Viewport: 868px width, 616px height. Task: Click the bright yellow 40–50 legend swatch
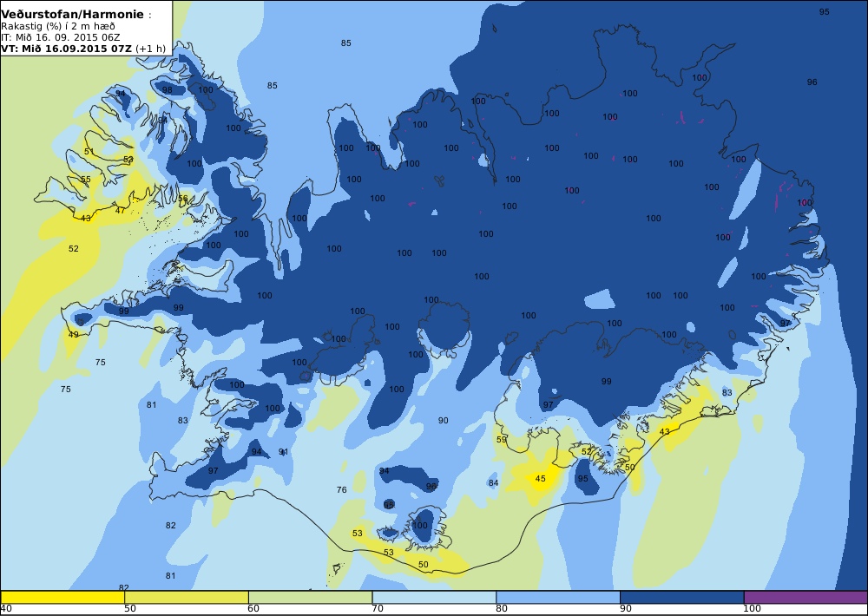(62, 597)
